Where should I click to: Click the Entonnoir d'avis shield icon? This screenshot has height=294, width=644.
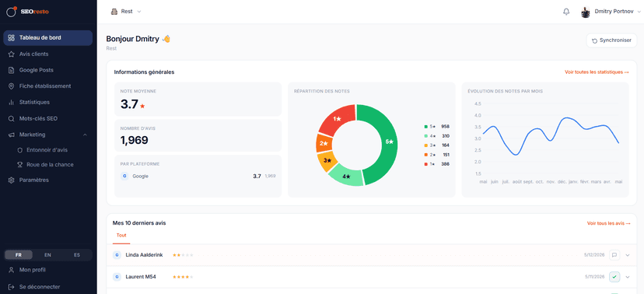pyautogui.click(x=19, y=150)
